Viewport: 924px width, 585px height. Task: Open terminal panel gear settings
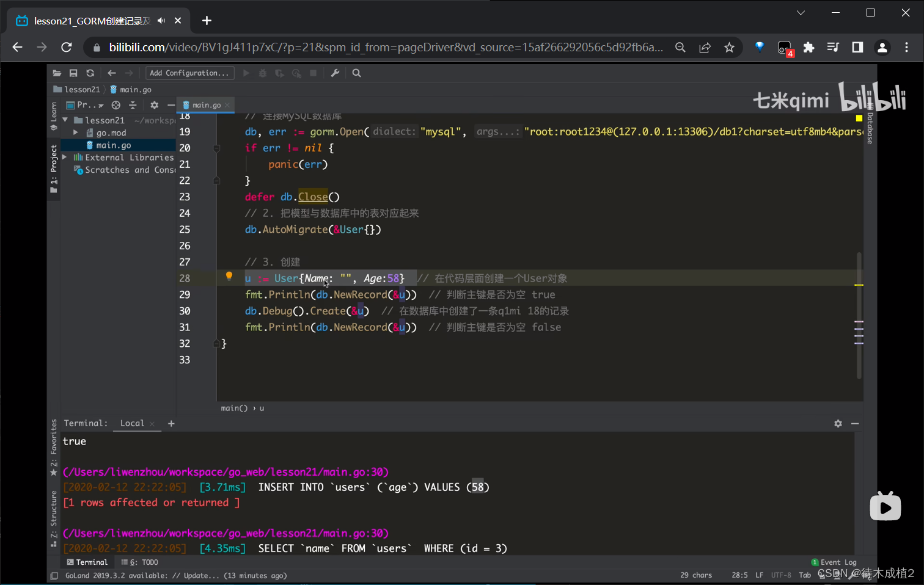click(x=838, y=423)
